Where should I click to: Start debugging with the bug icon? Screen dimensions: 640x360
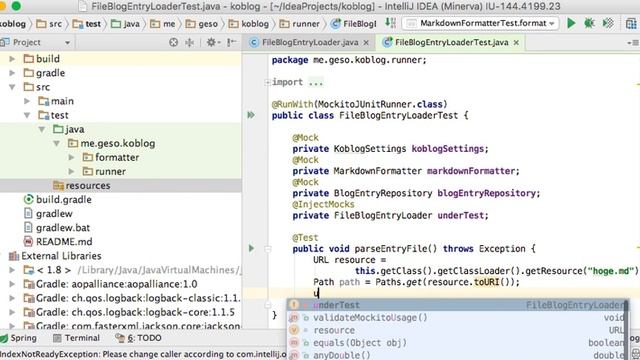coord(589,23)
